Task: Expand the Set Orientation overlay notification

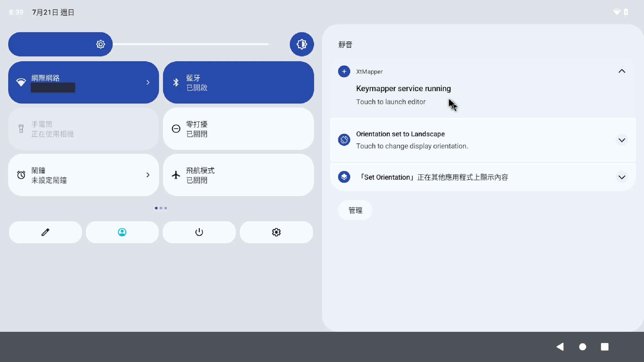Action: tap(622, 177)
